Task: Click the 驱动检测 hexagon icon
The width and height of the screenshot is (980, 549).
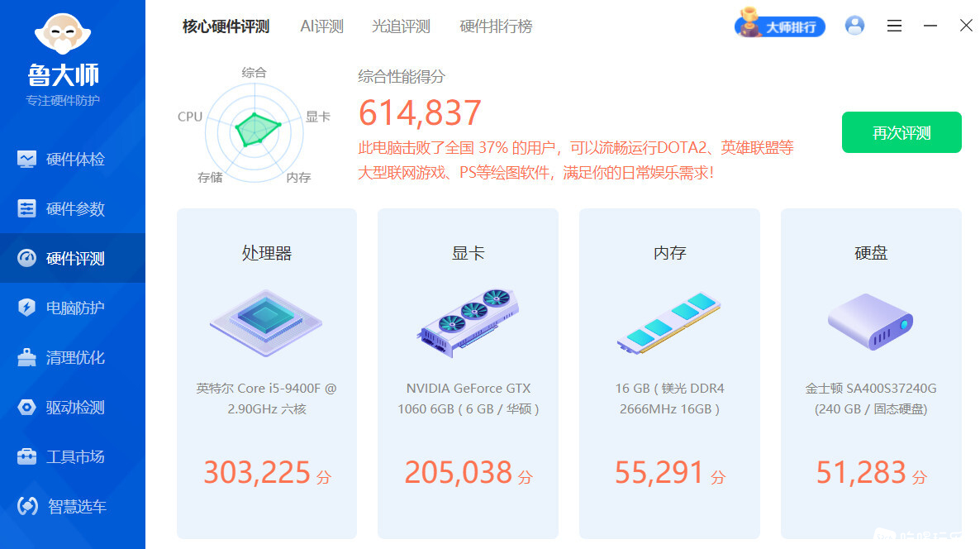Action: (x=26, y=407)
